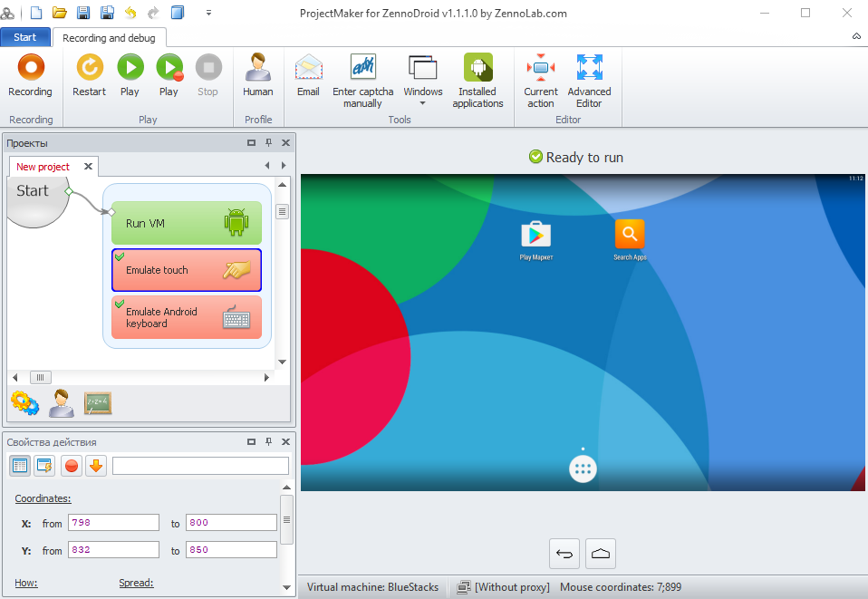Run project with the plain green Play
Viewport: 868px width, 599px height.
pos(130,76)
